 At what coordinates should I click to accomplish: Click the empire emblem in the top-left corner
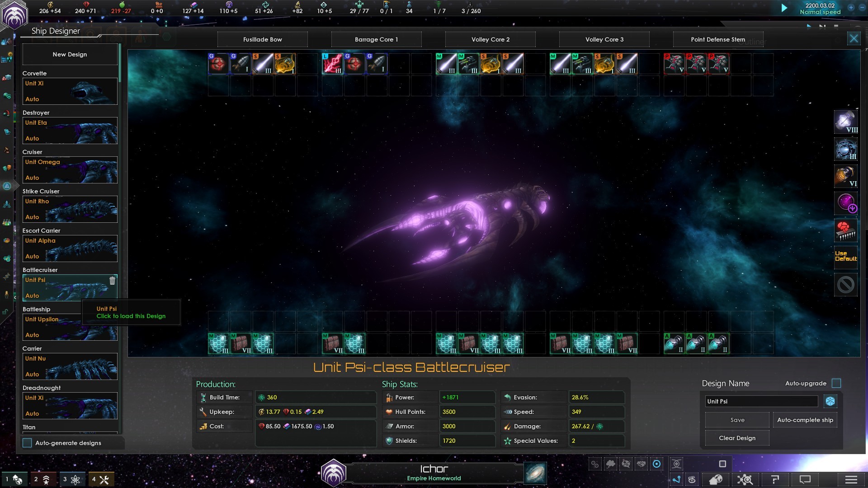pyautogui.click(x=14, y=15)
